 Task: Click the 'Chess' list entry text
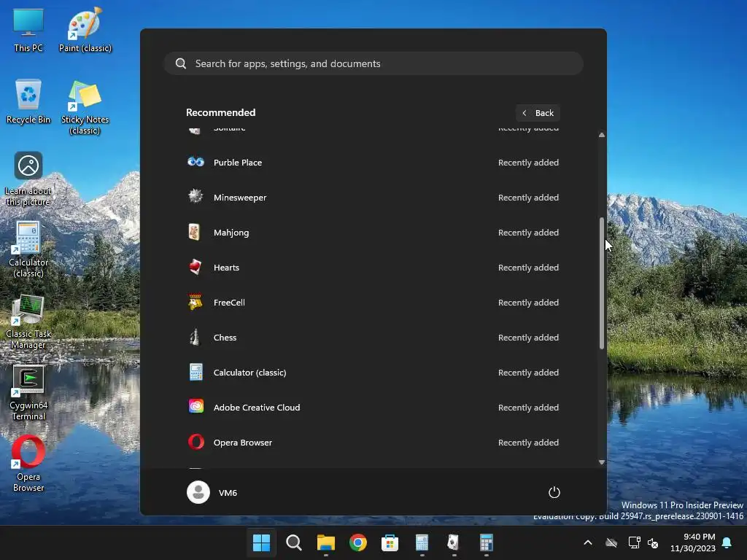pos(225,337)
